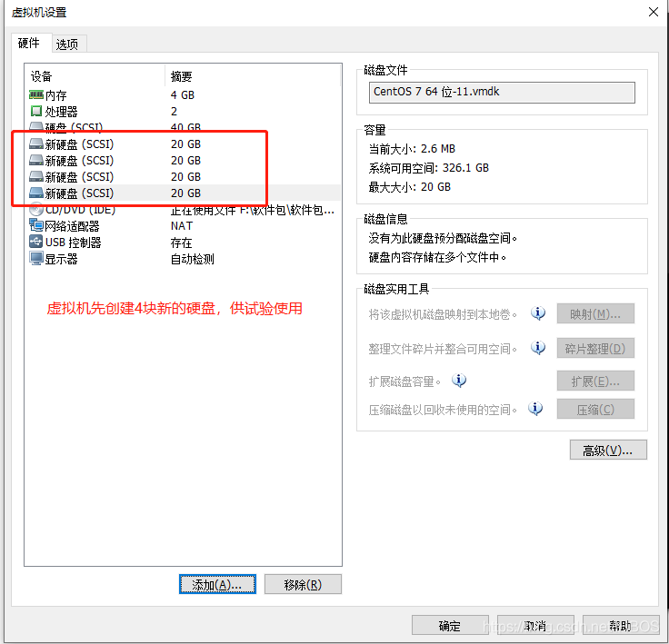Switch to the 选项 tab

[67, 44]
